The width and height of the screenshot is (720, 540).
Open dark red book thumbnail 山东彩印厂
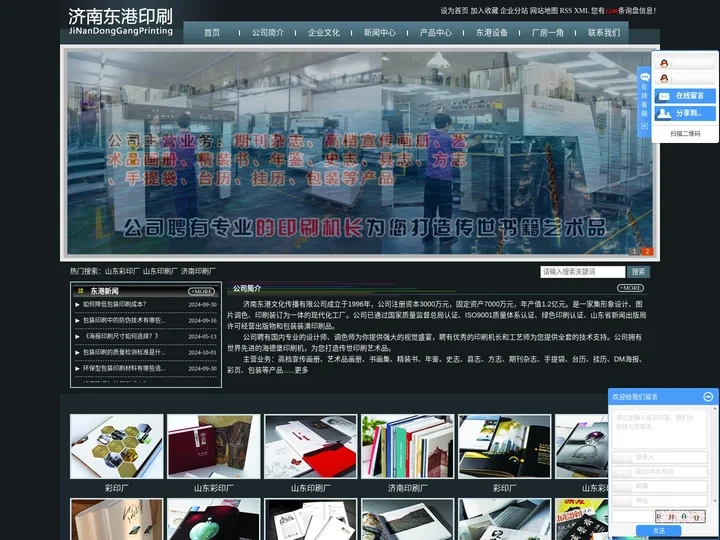[x=214, y=446]
